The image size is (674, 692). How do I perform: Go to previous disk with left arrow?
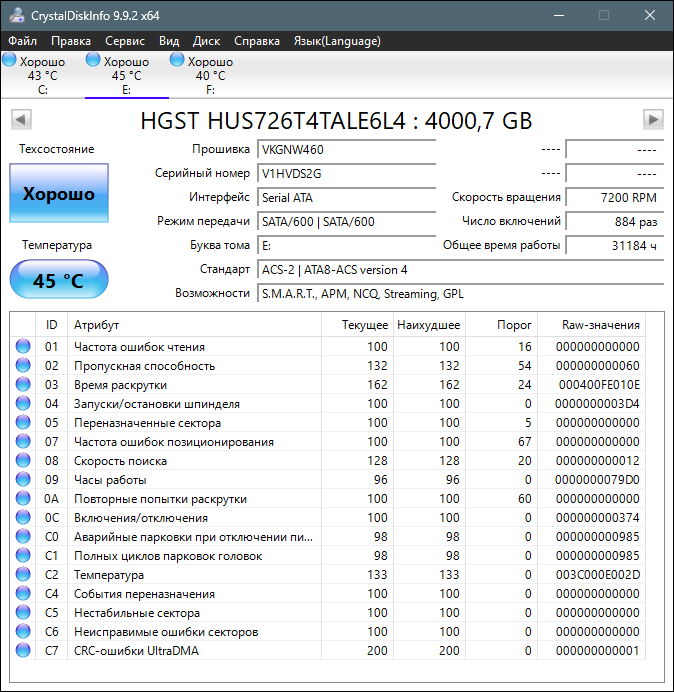click(21, 119)
